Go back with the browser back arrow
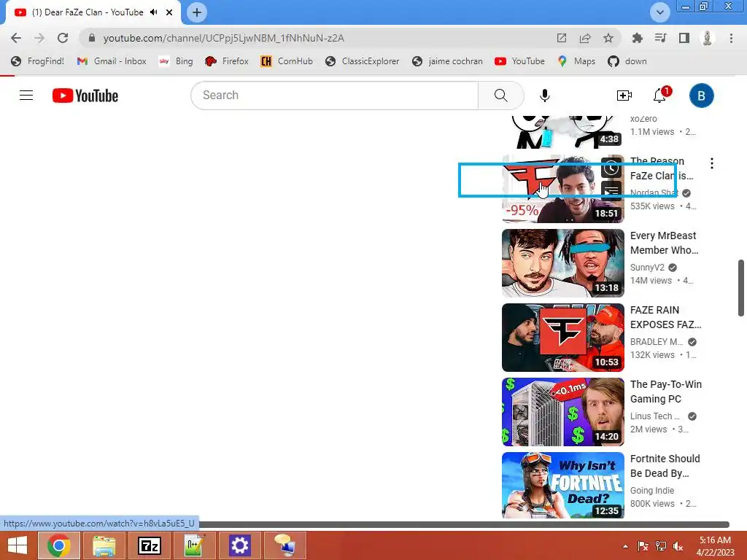 pos(16,38)
